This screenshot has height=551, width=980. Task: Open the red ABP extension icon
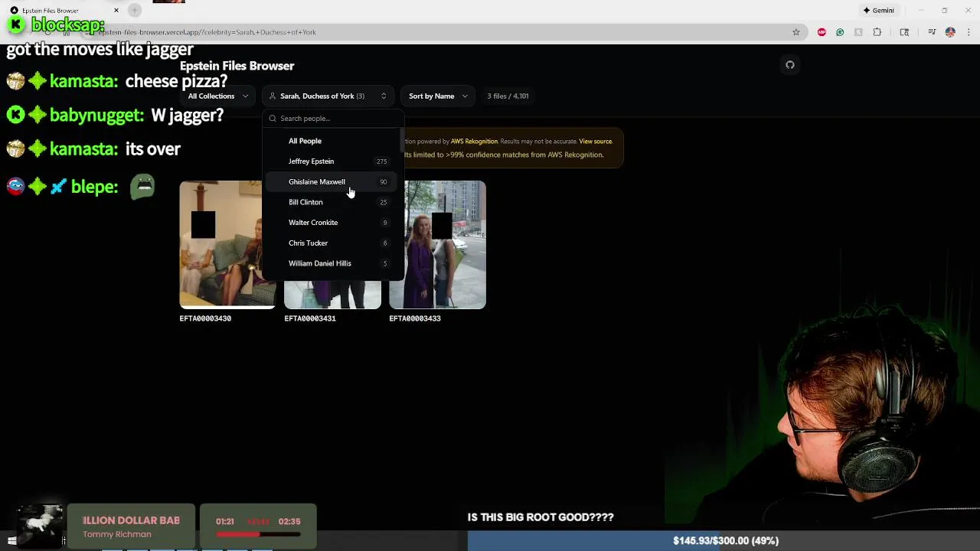(x=822, y=32)
